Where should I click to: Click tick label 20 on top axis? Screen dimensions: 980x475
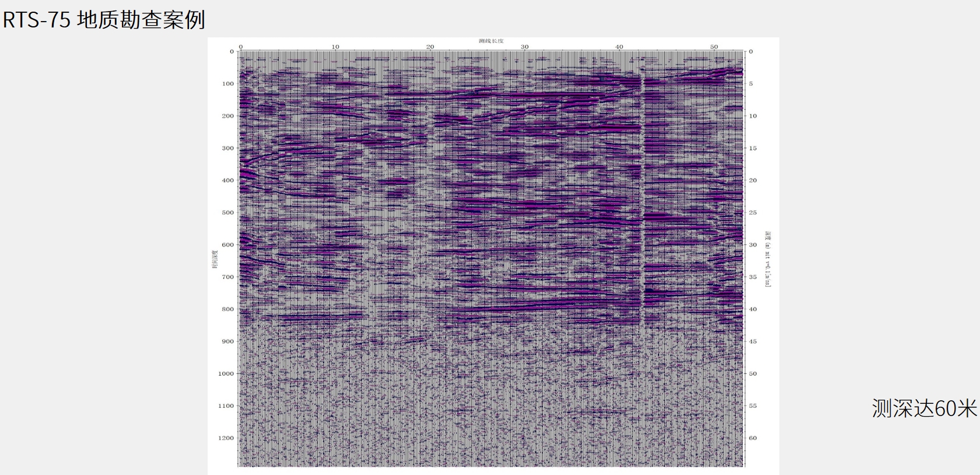click(x=430, y=47)
